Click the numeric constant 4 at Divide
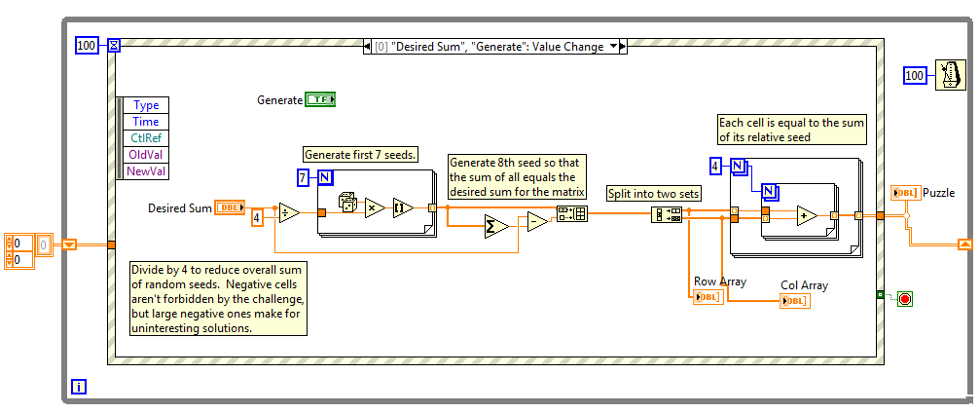980x413 pixels. (x=257, y=218)
